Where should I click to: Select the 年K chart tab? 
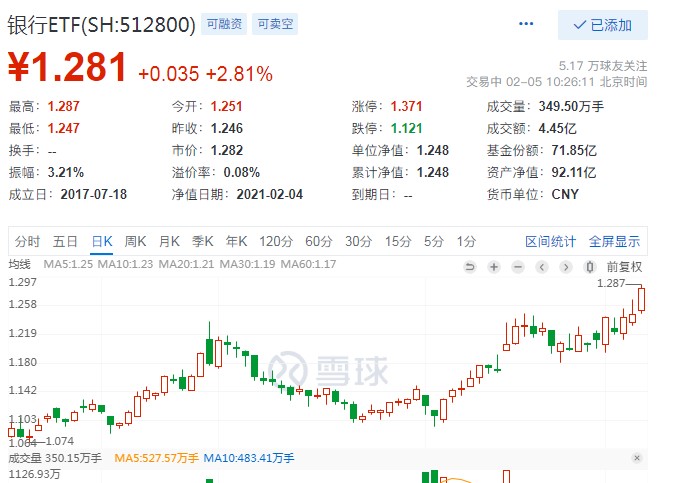(236, 241)
